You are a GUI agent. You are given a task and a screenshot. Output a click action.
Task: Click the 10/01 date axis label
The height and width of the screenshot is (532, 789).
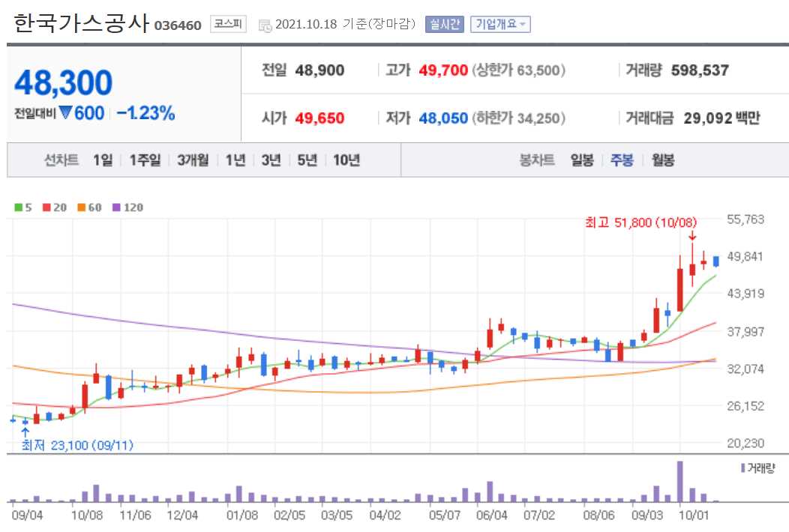pyautogui.click(x=694, y=516)
